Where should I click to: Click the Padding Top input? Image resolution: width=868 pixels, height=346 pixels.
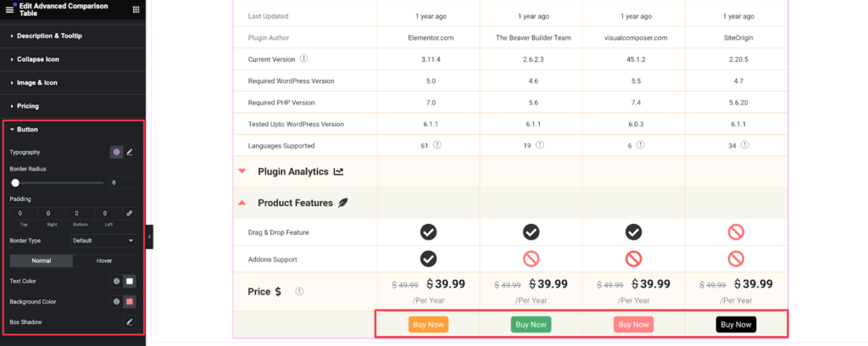coord(24,213)
